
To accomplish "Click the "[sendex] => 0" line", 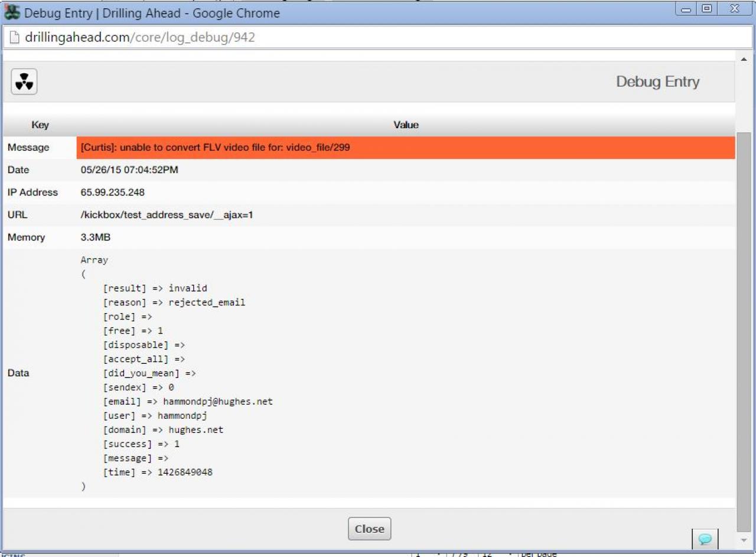I will (x=139, y=387).
